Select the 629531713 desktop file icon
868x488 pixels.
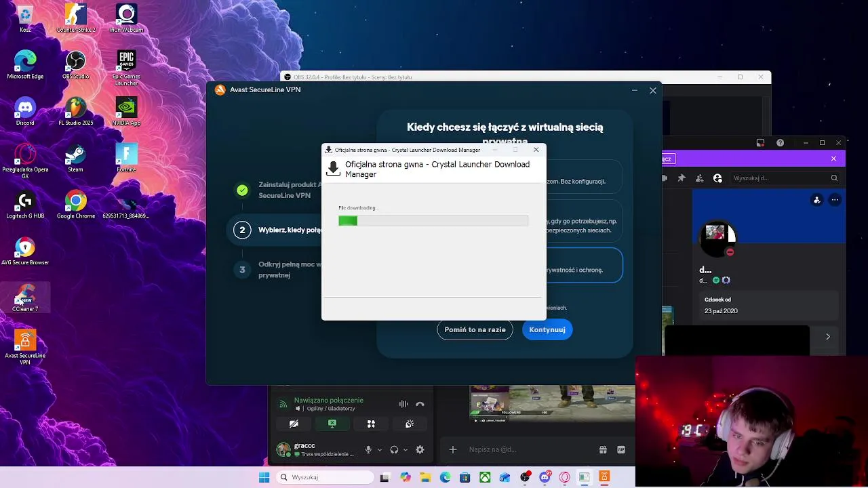point(126,206)
